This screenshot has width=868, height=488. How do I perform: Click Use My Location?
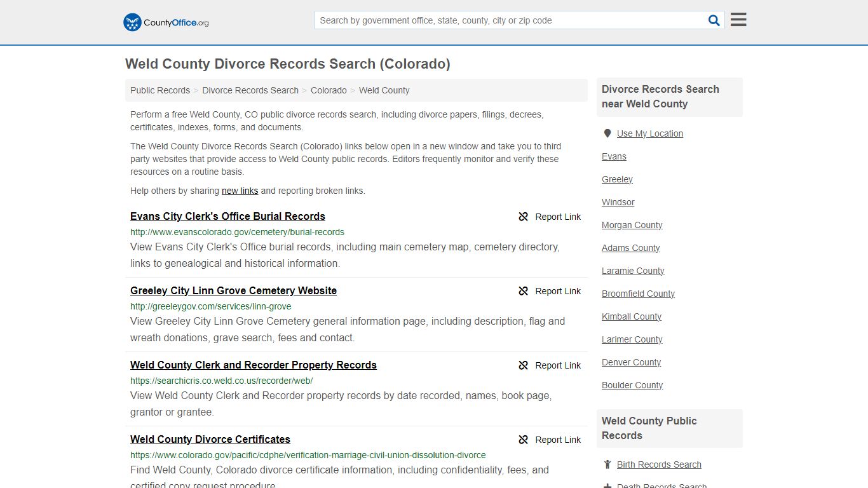coord(650,133)
